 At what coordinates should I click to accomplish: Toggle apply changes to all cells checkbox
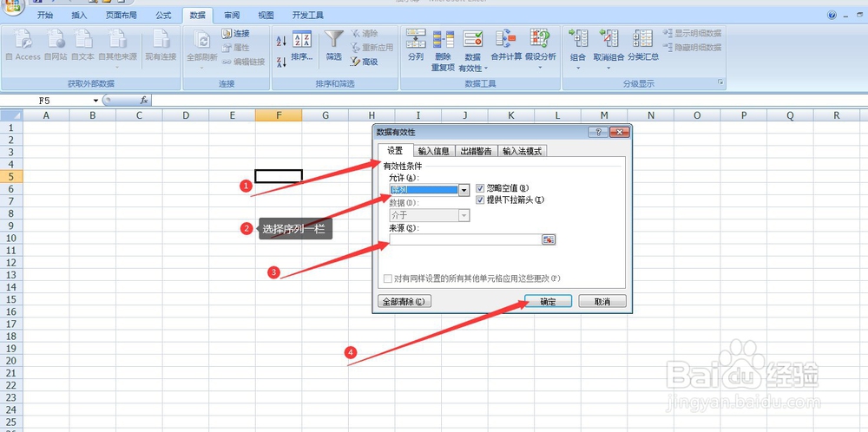[387, 278]
